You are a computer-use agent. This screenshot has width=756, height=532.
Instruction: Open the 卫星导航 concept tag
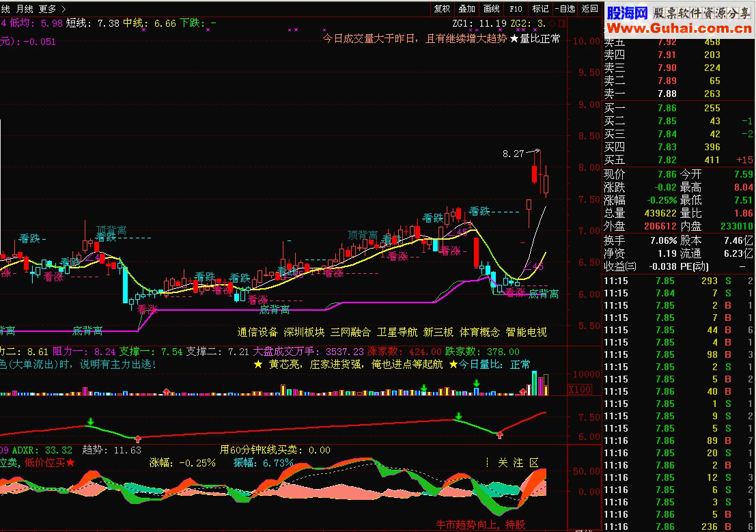click(x=397, y=332)
